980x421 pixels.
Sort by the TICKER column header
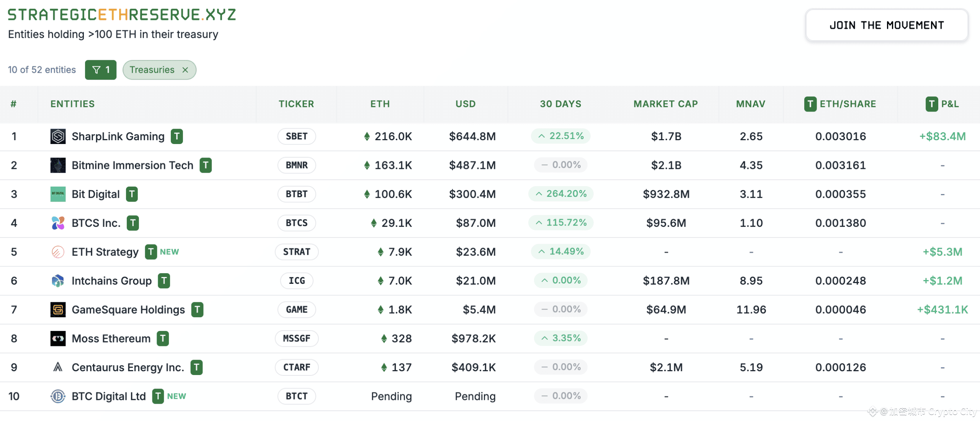pyautogui.click(x=296, y=104)
